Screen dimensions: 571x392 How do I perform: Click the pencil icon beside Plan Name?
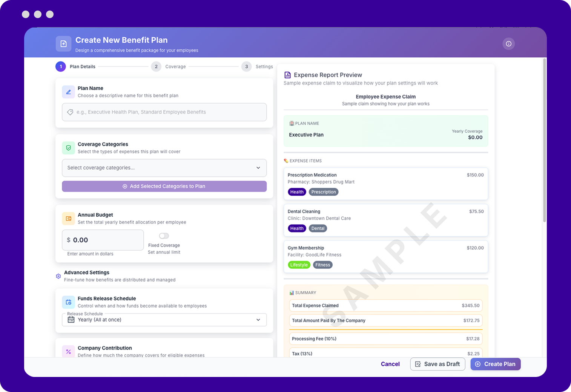click(x=68, y=92)
